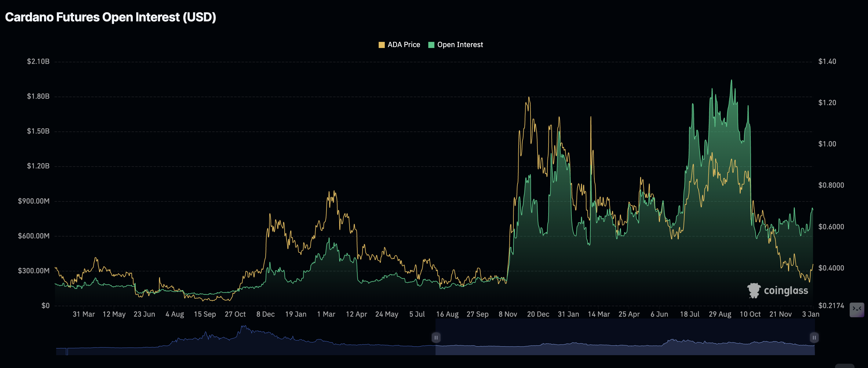Click the green Open Interest legend swatch
Image resolution: width=868 pixels, height=368 pixels.
pos(431,44)
